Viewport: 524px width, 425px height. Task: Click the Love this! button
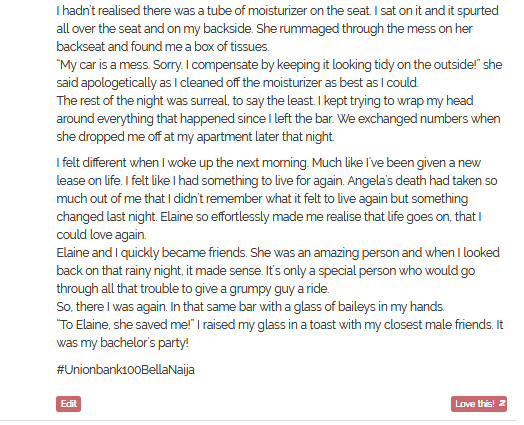coord(479,404)
